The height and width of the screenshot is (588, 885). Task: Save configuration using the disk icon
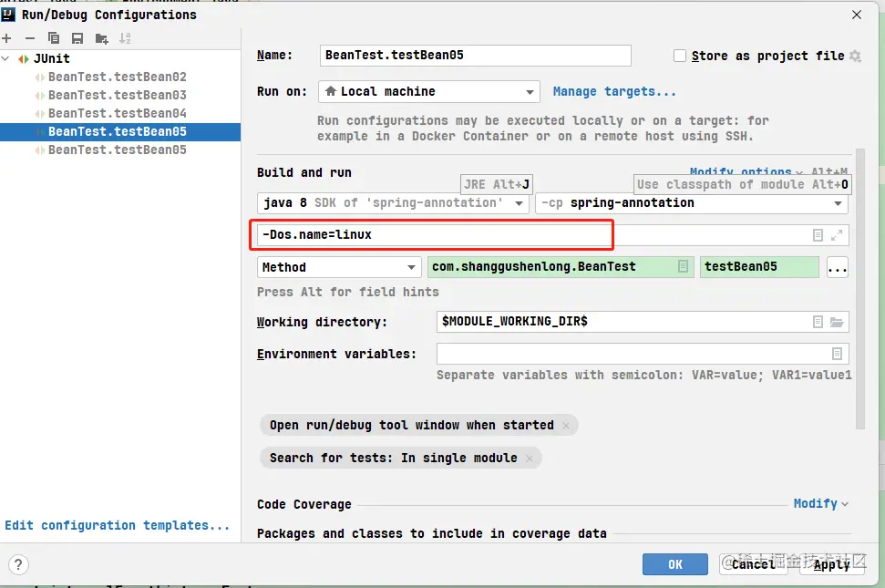pyautogui.click(x=77, y=38)
